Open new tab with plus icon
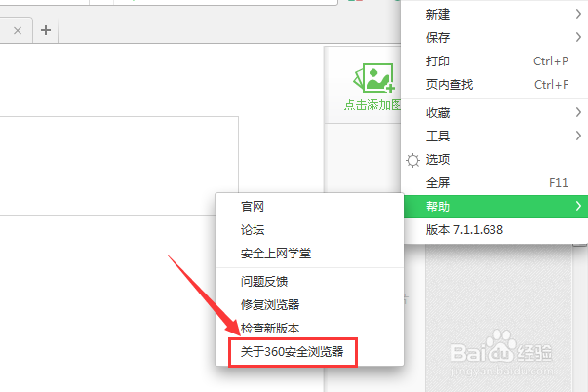 tap(46, 30)
